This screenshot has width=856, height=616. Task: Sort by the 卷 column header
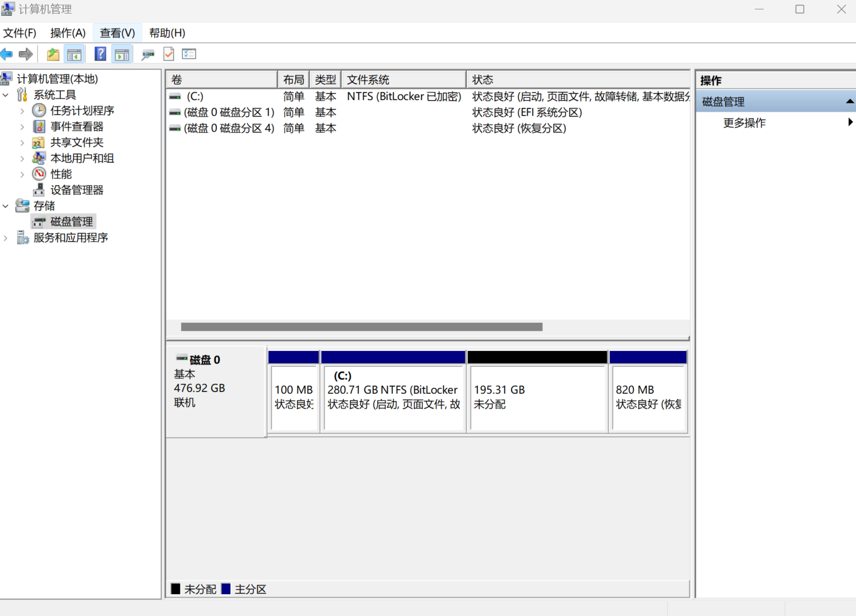[222, 79]
